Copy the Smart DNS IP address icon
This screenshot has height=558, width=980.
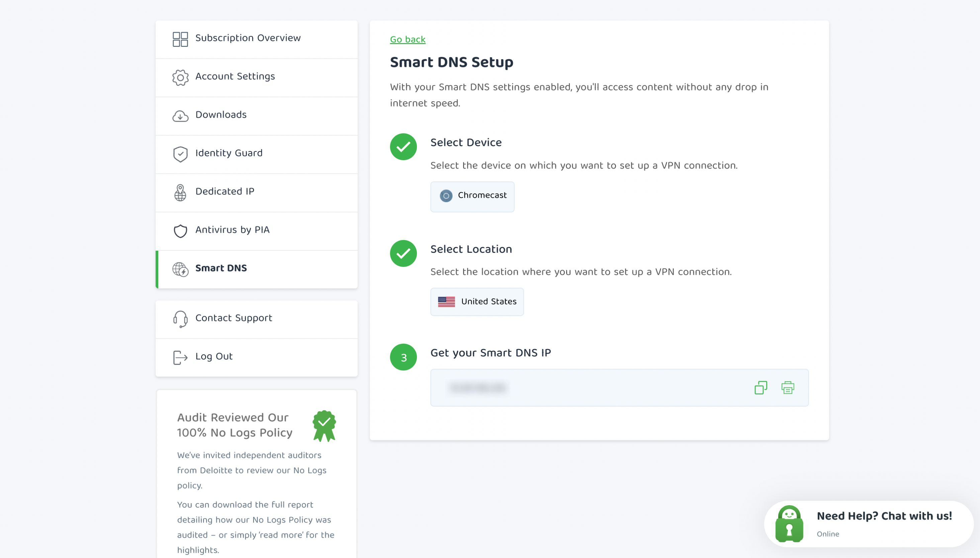point(761,387)
